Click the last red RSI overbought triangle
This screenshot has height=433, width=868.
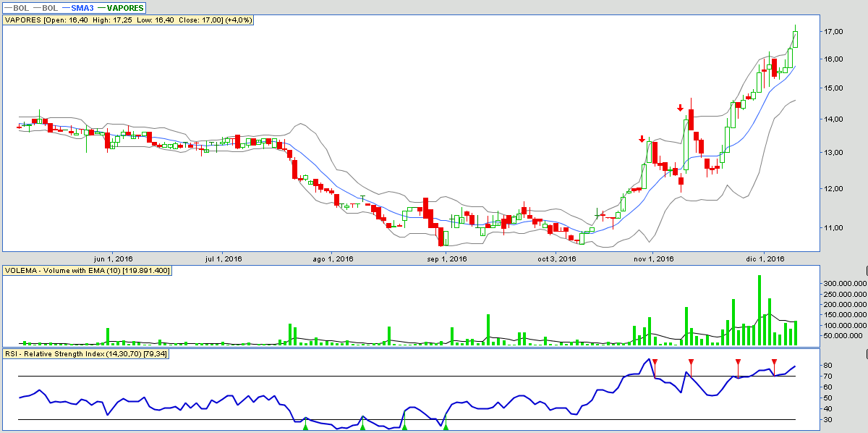coord(774,361)
